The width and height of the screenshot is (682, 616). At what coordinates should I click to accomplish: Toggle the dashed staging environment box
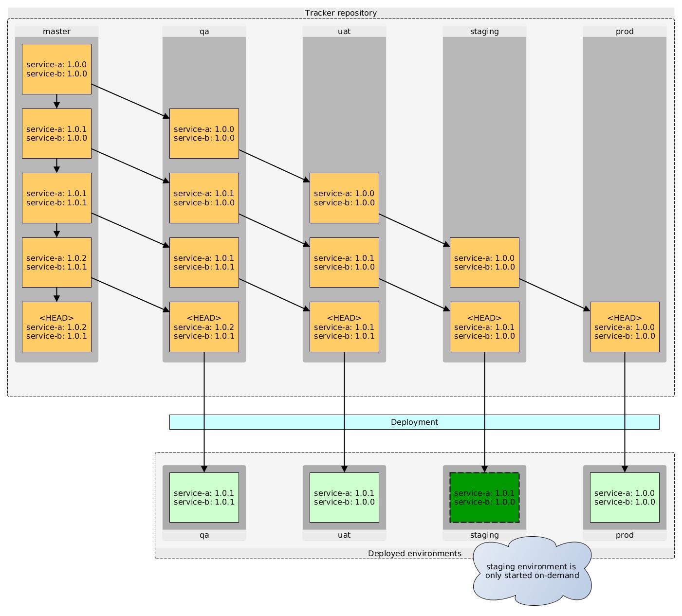coord(484,497)
